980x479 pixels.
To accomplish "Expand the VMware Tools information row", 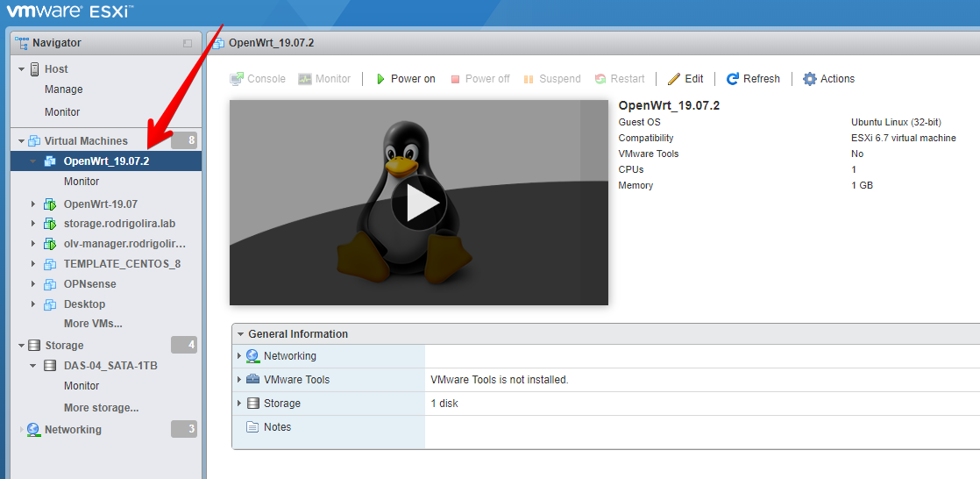I will click(239, 380).
